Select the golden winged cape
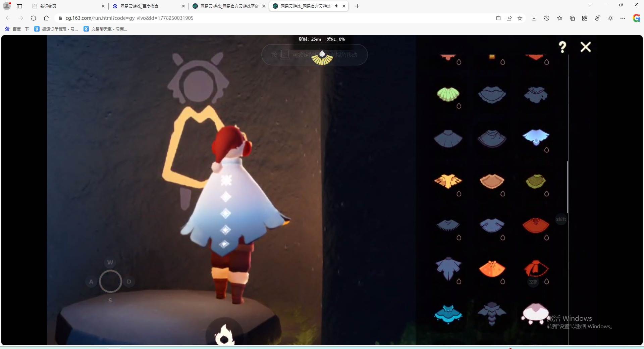Screen dimensions: 644x349 pos(448,181)
